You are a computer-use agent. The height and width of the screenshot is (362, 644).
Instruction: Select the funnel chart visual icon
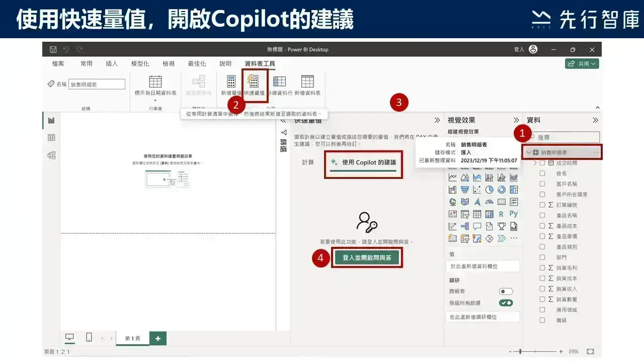coord(465,190)
